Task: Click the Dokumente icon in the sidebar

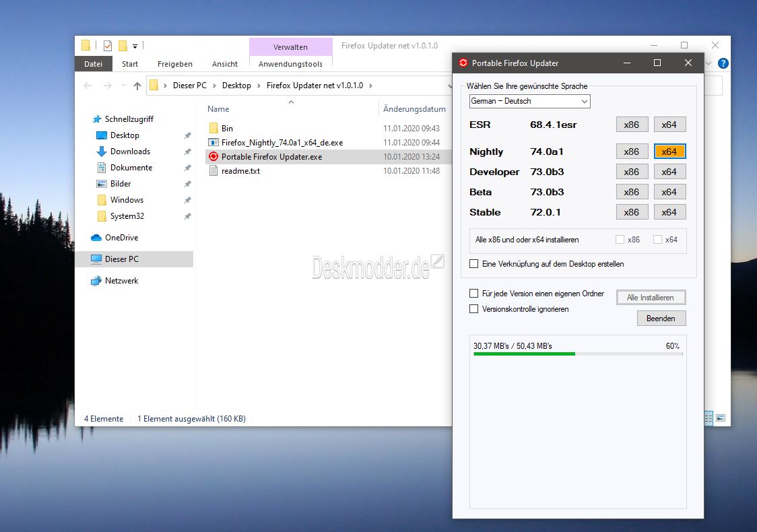Action: coord(102,168)
